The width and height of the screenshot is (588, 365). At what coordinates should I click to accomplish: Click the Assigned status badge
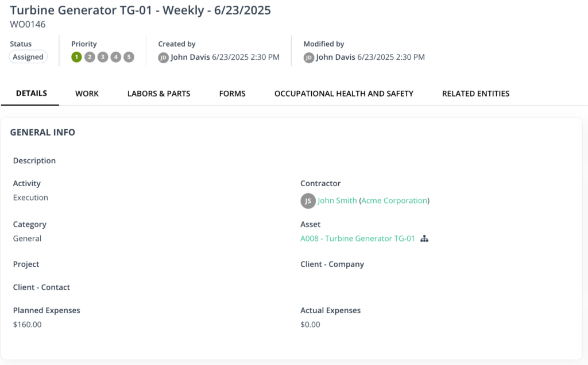coord(28,57)
